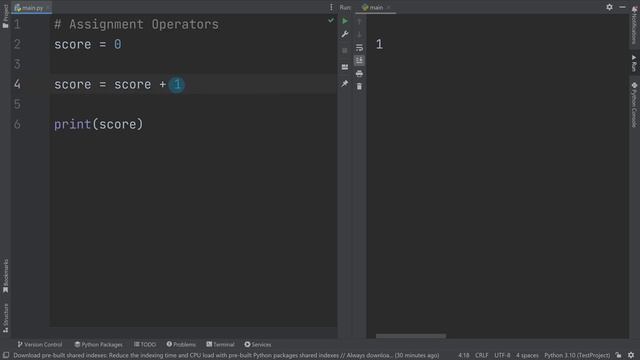640x360 pixels.
Task: Open the Python Console side panel
Action: click(634, 105)
